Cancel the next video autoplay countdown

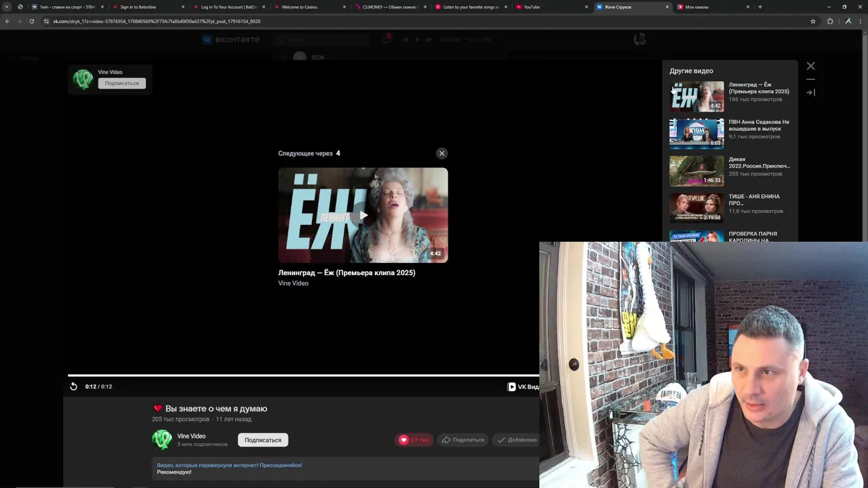point(441,153)
